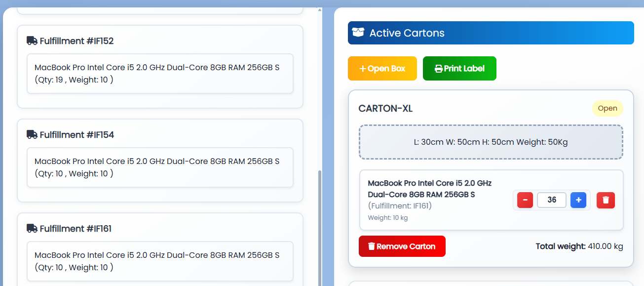The height and width of the screenshot is (286, 644).
Task: Click the plus icon on Open Box
Action: (363, 69)
